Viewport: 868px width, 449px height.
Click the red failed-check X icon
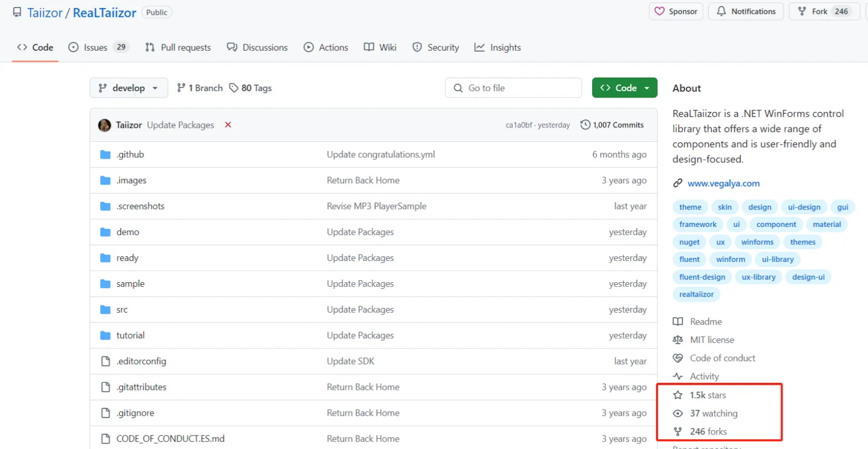[x=228, y=125]
